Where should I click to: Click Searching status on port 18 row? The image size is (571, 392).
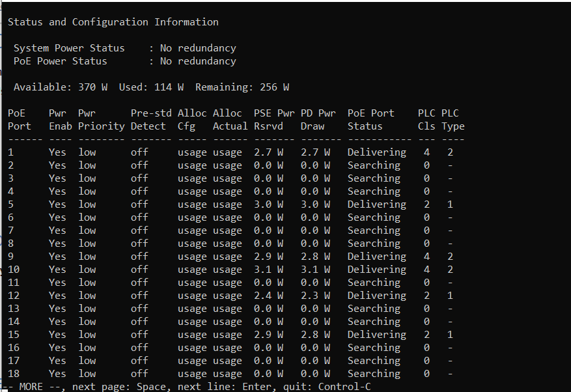374,374
